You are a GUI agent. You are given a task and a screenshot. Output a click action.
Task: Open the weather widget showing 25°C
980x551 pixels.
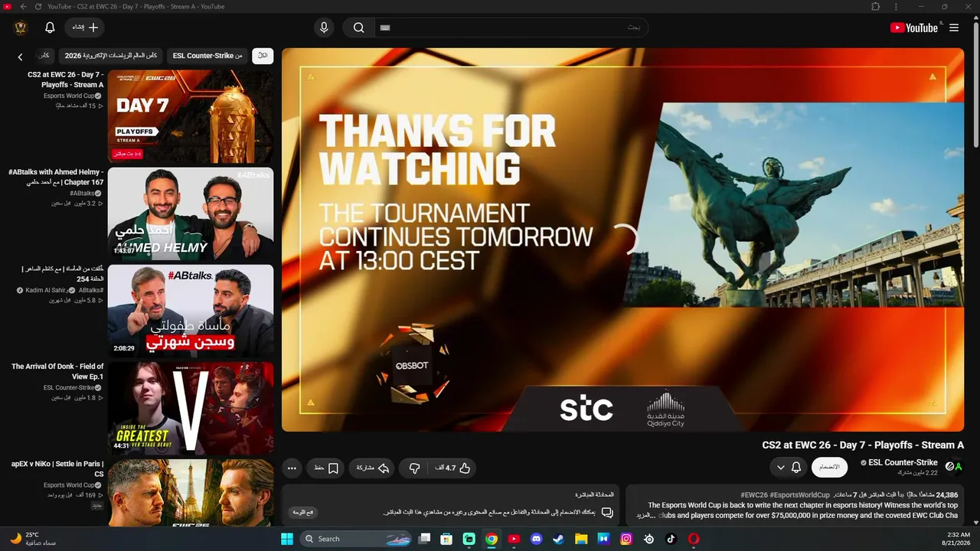tap(34, 539)
